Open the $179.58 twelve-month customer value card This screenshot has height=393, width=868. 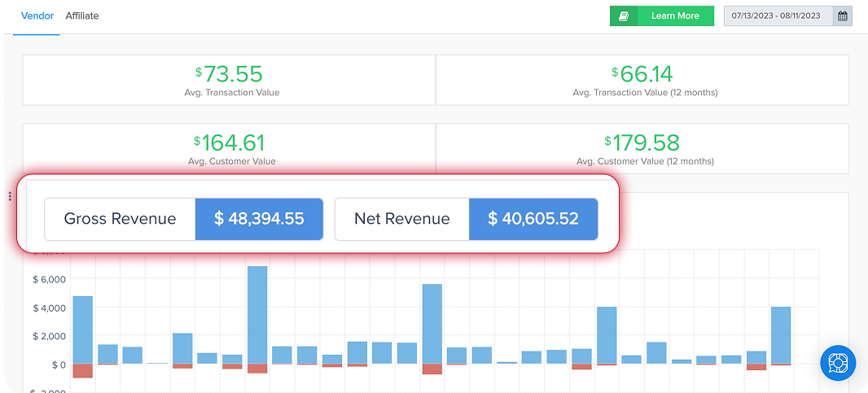coord(642,147)
